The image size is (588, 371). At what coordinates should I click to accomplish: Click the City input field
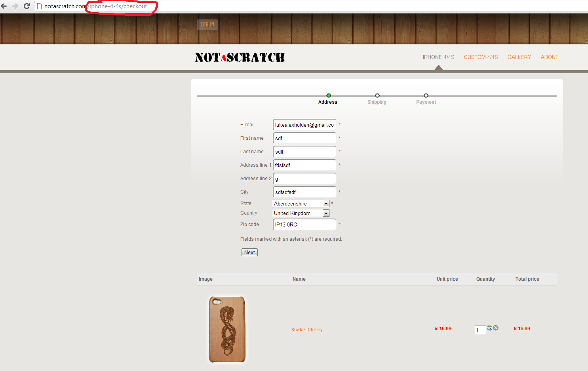pyautogui.click(x=304, y=192)
